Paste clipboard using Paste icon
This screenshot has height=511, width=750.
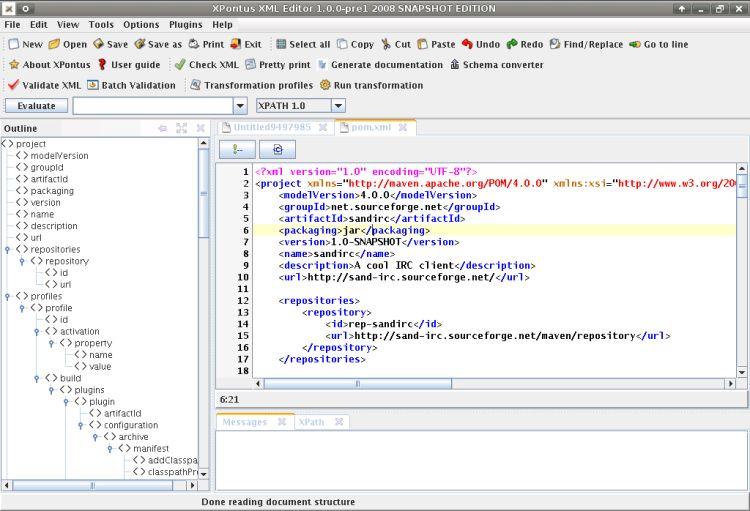point(422,44)
